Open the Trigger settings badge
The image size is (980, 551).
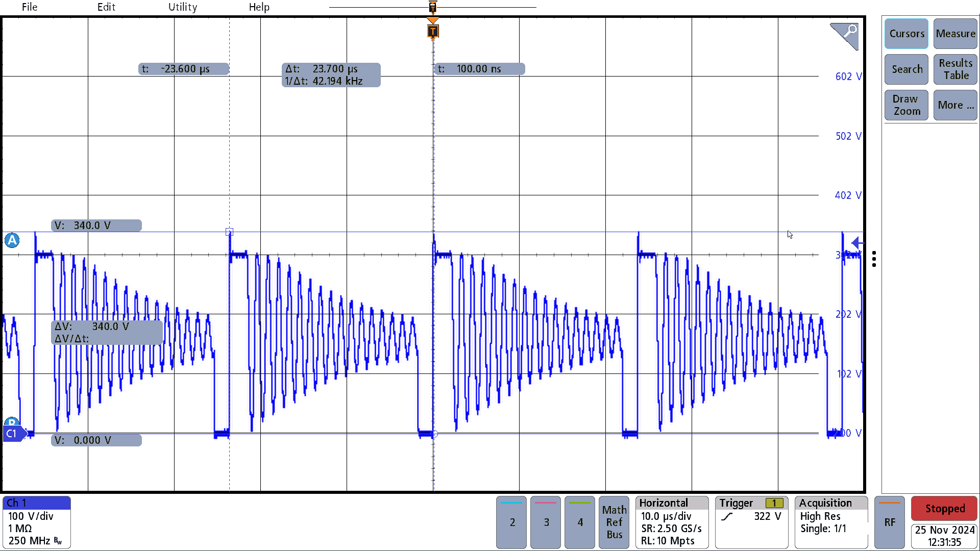point(752,522)
